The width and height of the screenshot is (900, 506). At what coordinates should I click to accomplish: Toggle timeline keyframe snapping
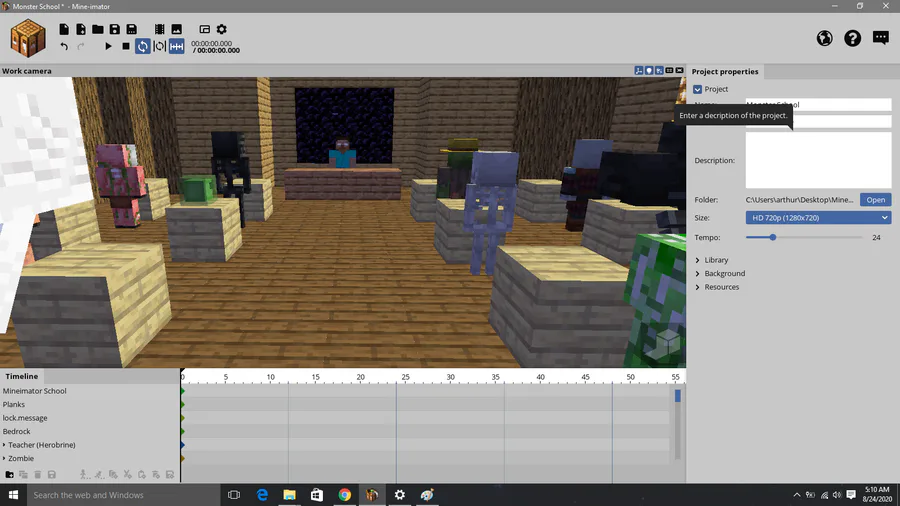coord(177,46)
